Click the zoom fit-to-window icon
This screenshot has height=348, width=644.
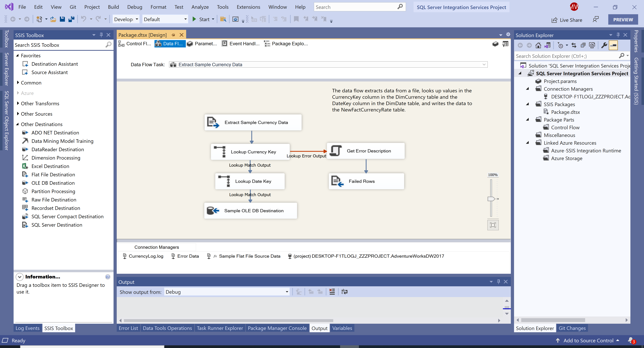pos(493,225)
